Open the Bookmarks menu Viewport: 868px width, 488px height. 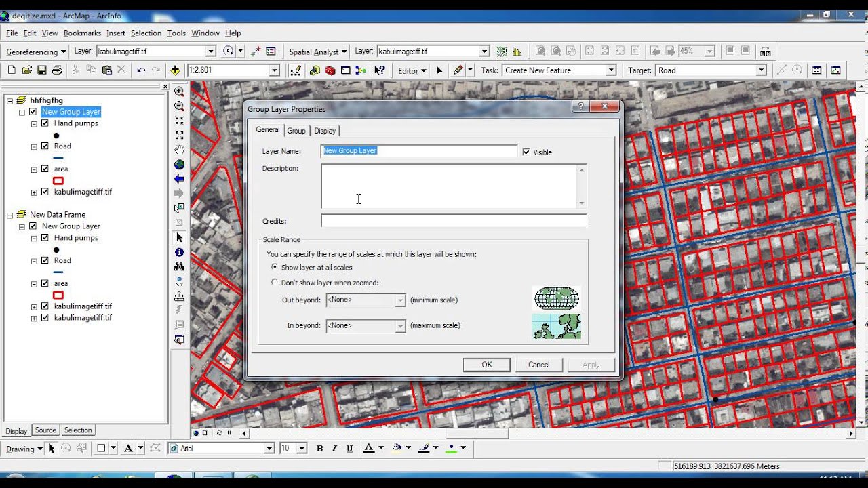pos(82,33)
